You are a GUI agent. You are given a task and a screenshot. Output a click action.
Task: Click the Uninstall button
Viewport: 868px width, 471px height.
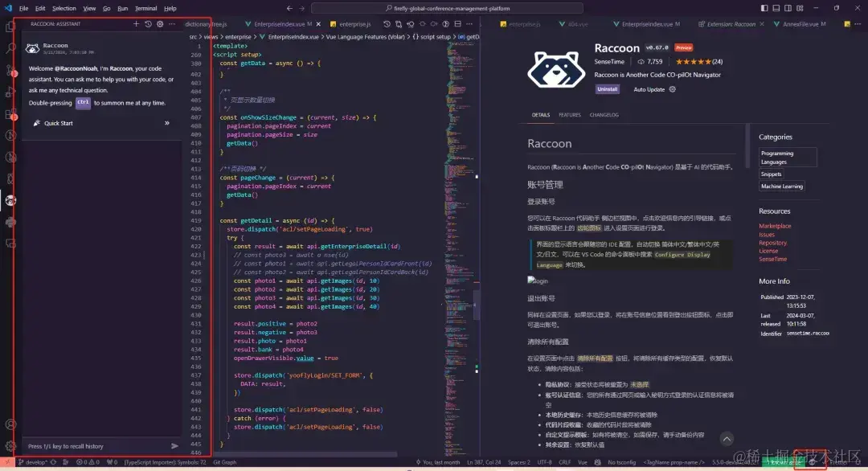click(x=608, y=89)
